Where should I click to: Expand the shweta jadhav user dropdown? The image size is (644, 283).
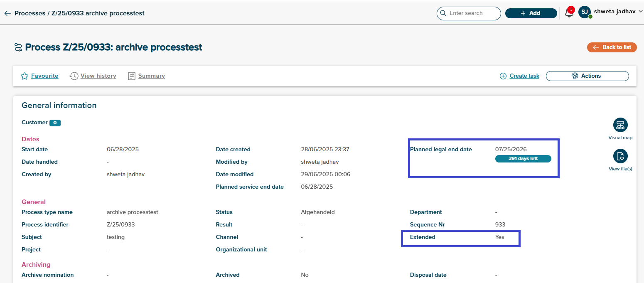coord(640,12)
